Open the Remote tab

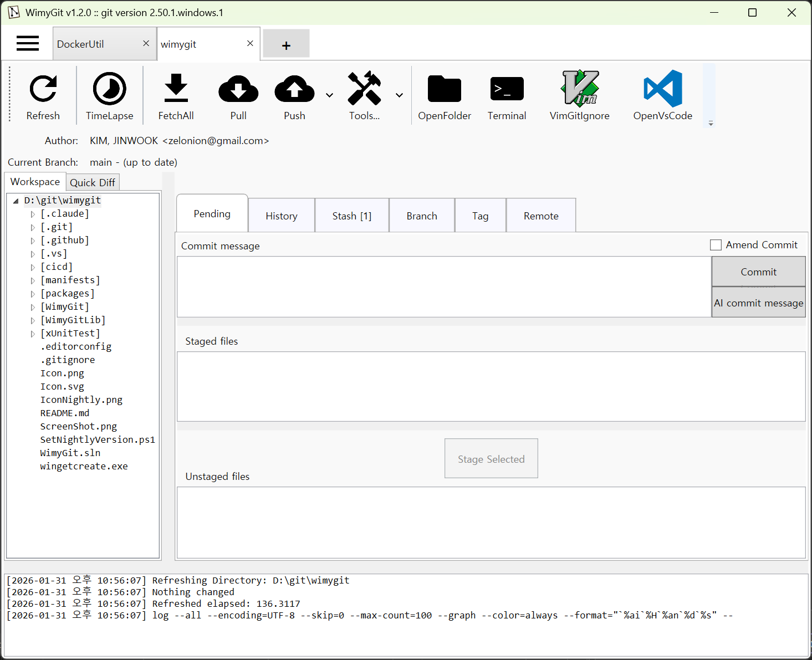click(541, 216)
